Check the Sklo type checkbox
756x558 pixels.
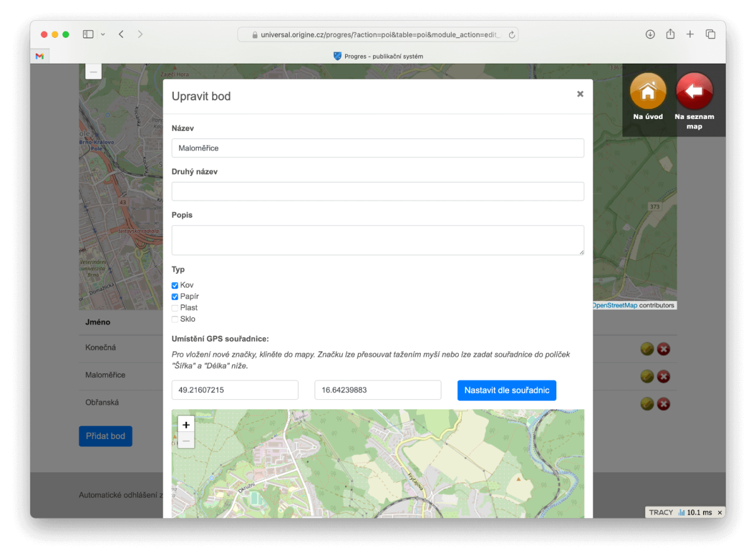(x=175, y=319)
